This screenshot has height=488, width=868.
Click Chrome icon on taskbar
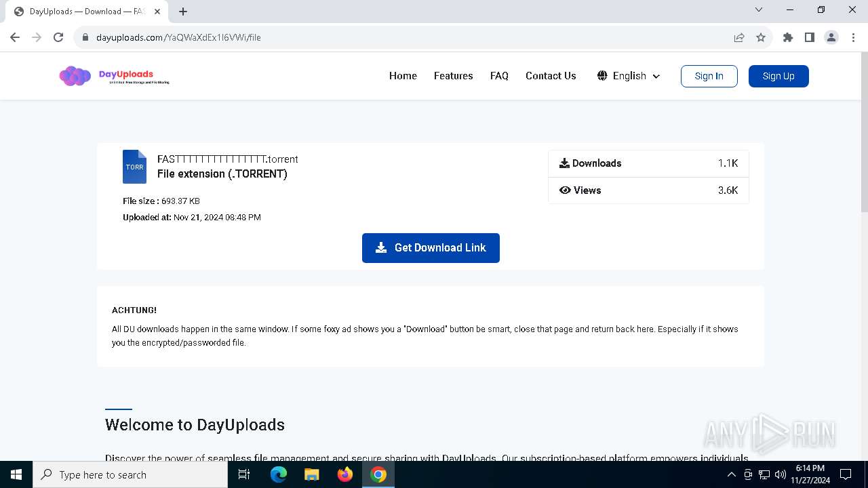pyautogui.click(x=378, y=474)
